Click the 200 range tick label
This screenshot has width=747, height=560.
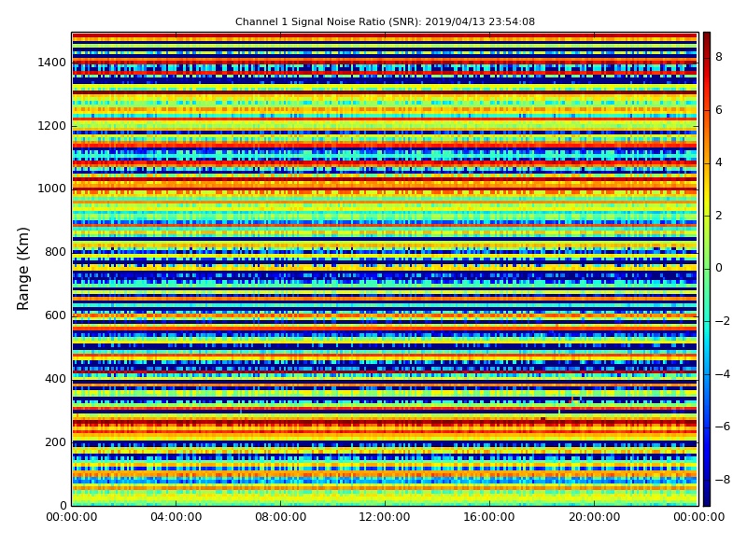click(x=55, y=442)
